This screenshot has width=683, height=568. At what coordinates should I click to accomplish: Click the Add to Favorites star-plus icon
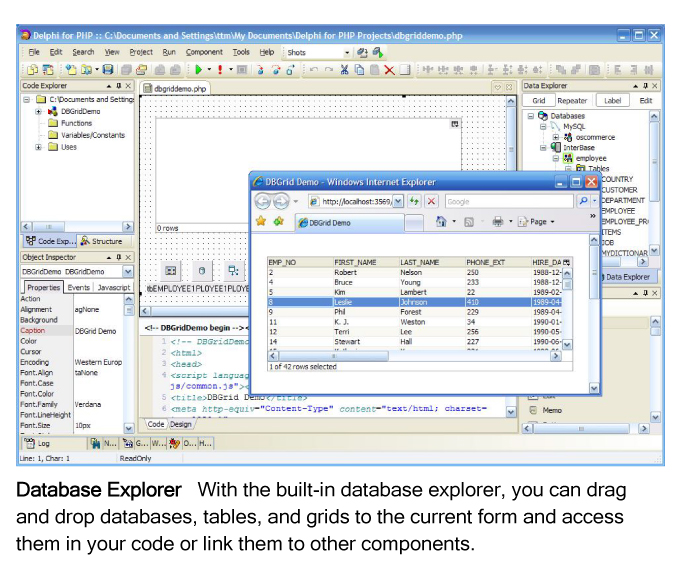279,221
